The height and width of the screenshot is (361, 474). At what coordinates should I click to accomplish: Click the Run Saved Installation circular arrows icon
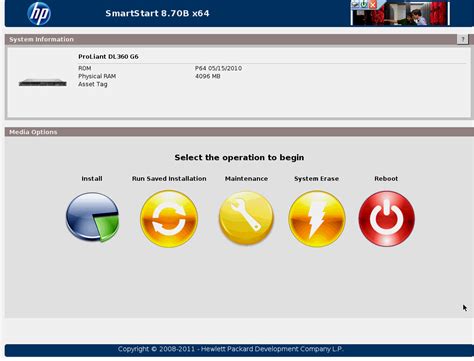pyautogui.click(x=169, y=219)
